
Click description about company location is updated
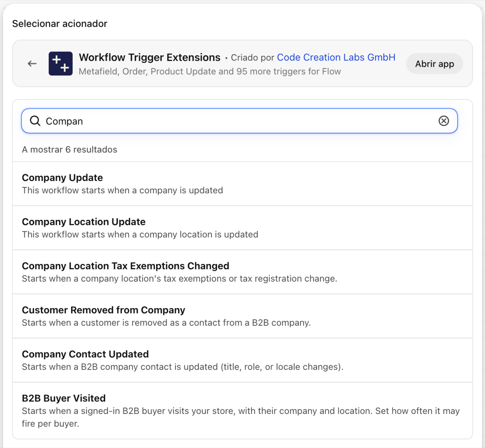tap(140, 234)
